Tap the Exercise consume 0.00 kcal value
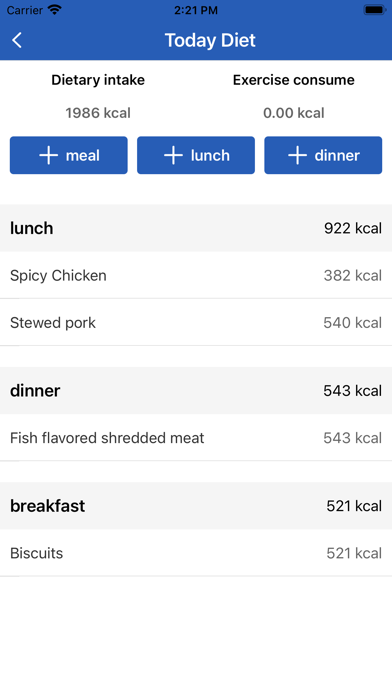This screenshot has width=392, height=696. [294, 113]
